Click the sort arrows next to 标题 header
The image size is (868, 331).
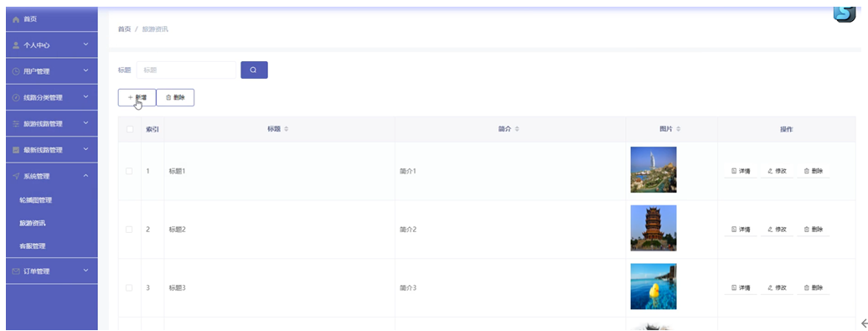tap(287, 129)
